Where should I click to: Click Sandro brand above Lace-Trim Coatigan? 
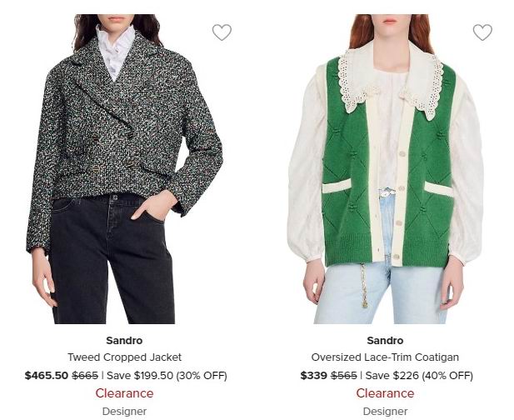385,340
